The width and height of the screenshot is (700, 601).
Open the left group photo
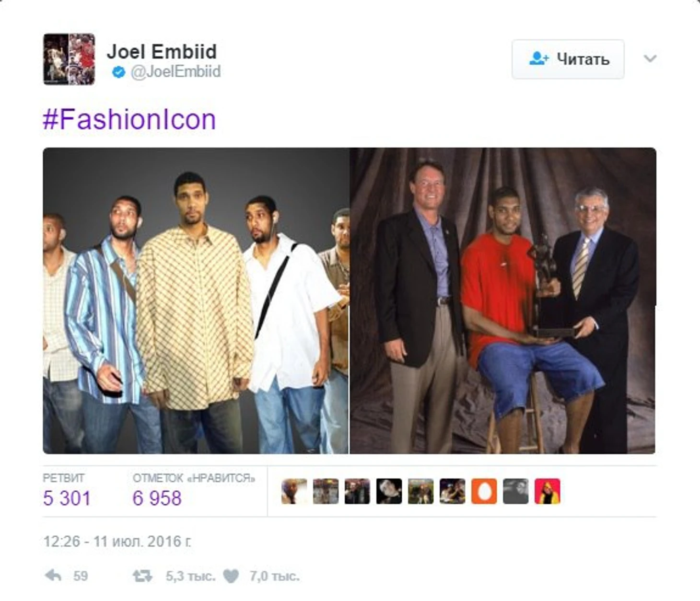coord(196,300)
